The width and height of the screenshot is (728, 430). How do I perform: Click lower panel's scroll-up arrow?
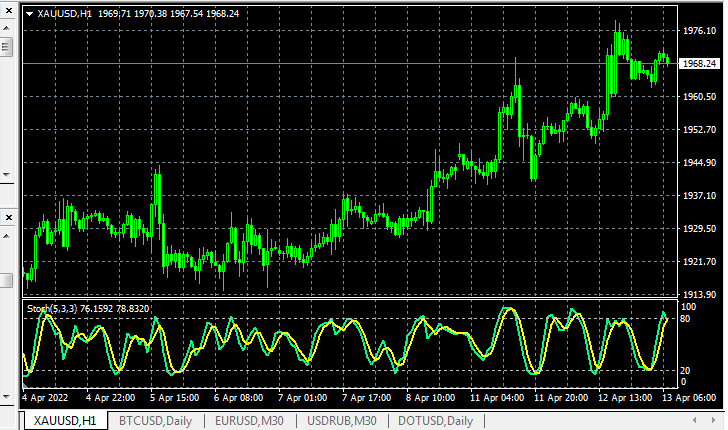point(6,236)
